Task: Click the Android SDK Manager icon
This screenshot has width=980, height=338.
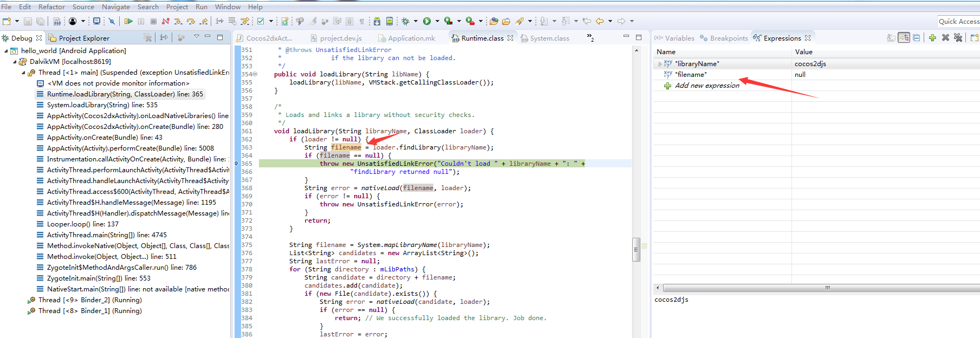Action: [x=377, y=21]
